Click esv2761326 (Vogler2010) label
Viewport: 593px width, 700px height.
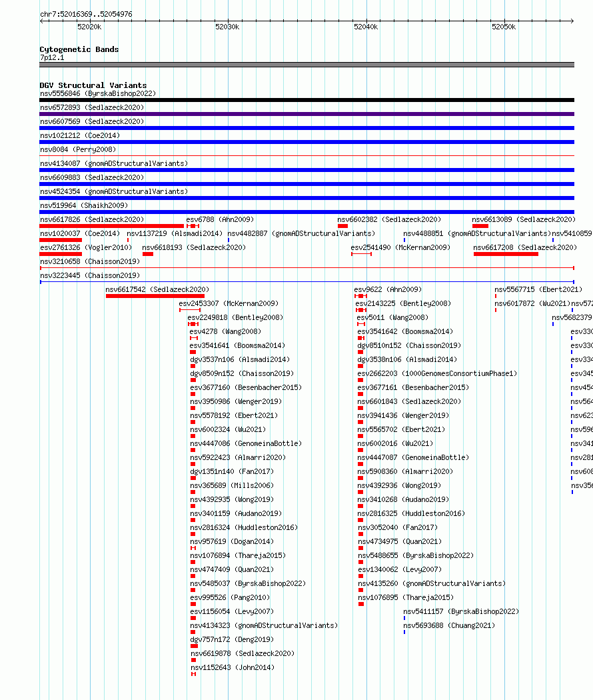tap(86, 247)
